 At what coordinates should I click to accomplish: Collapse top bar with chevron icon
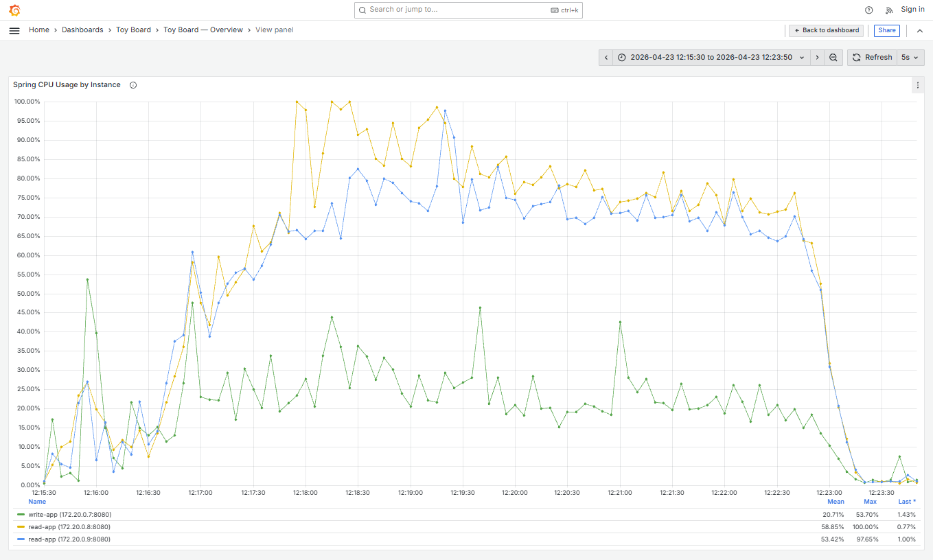[920, 30]
